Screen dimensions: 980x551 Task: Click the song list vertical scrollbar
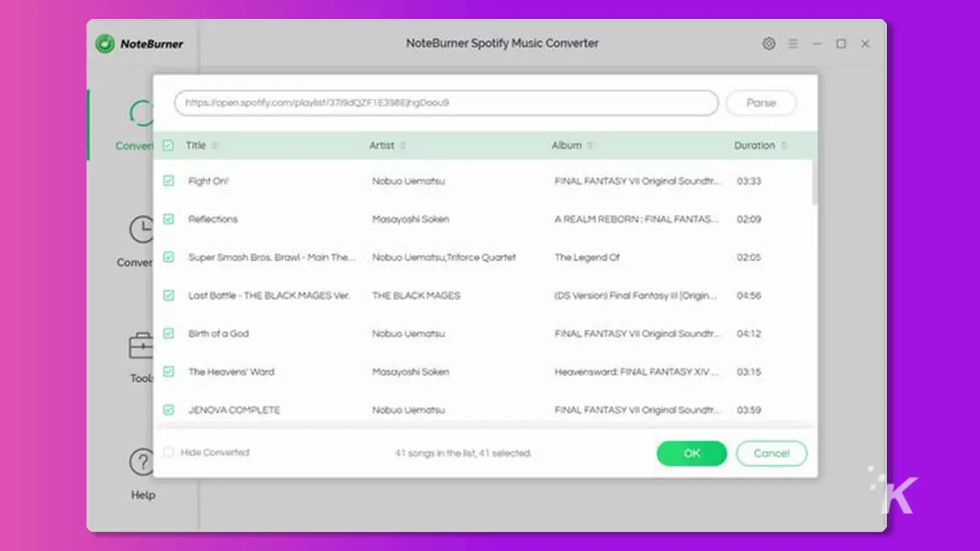coord(815,182)
